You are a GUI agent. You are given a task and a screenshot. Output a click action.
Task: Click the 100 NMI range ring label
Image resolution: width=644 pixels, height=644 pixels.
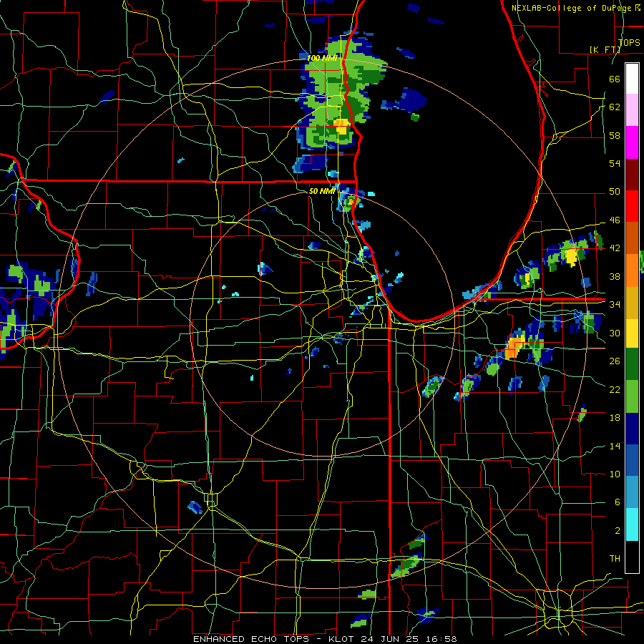(322, 58)
